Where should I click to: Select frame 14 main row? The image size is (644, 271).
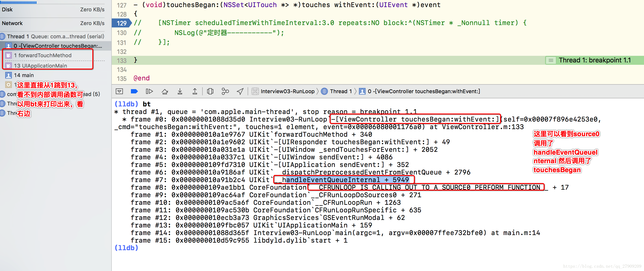tap(55, 75)
